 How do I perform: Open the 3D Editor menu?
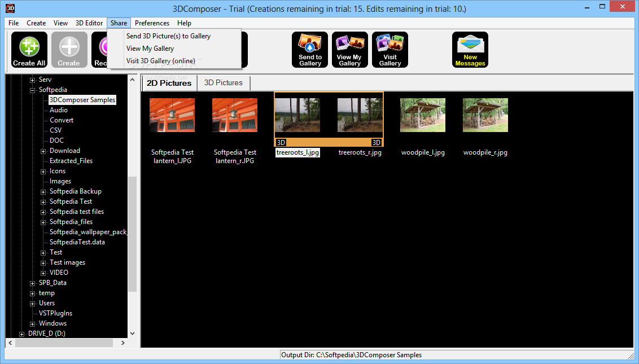89,23
